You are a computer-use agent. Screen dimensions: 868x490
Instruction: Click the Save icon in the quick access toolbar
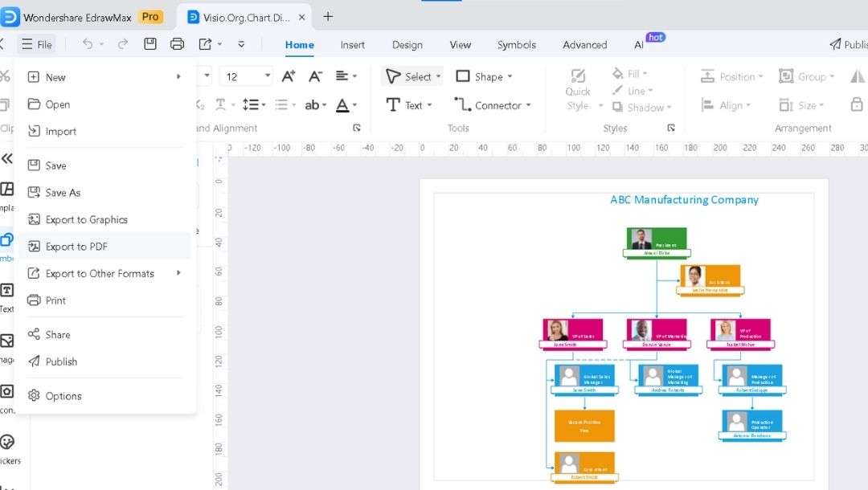150,44
